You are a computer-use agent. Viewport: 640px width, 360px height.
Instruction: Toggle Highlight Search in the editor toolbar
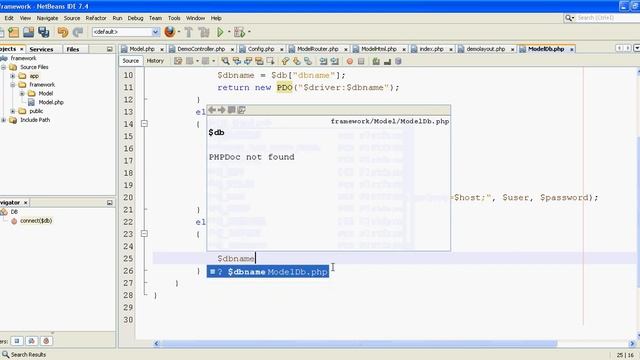tap(259, 61)
